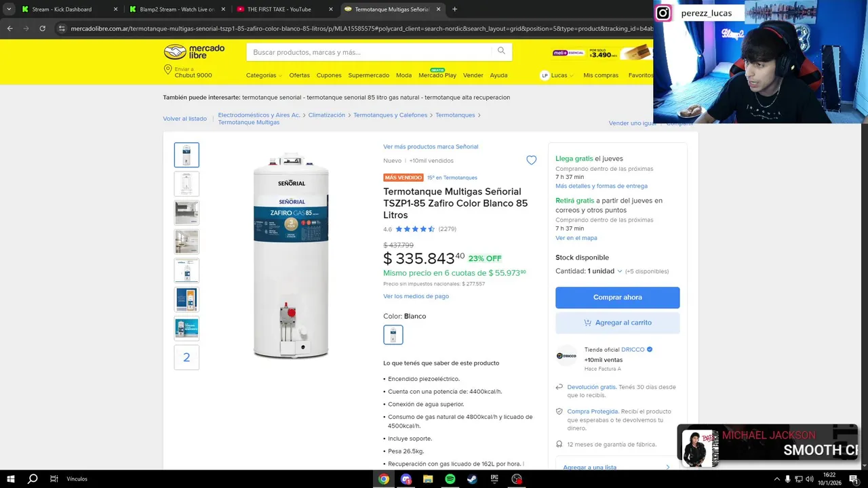Open Windows Start menu

pos(11,479)
